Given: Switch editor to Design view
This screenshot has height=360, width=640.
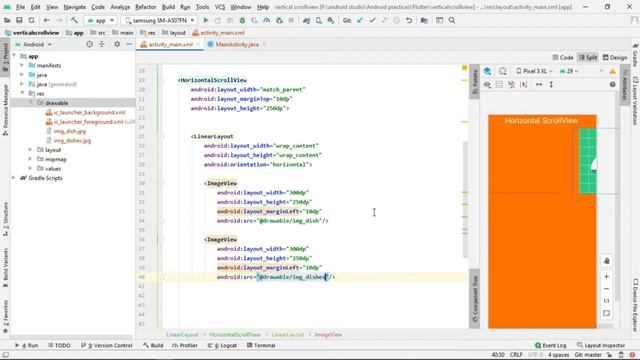Looking at the screenshot, I should pyautogui.click(x=615, y=58).
